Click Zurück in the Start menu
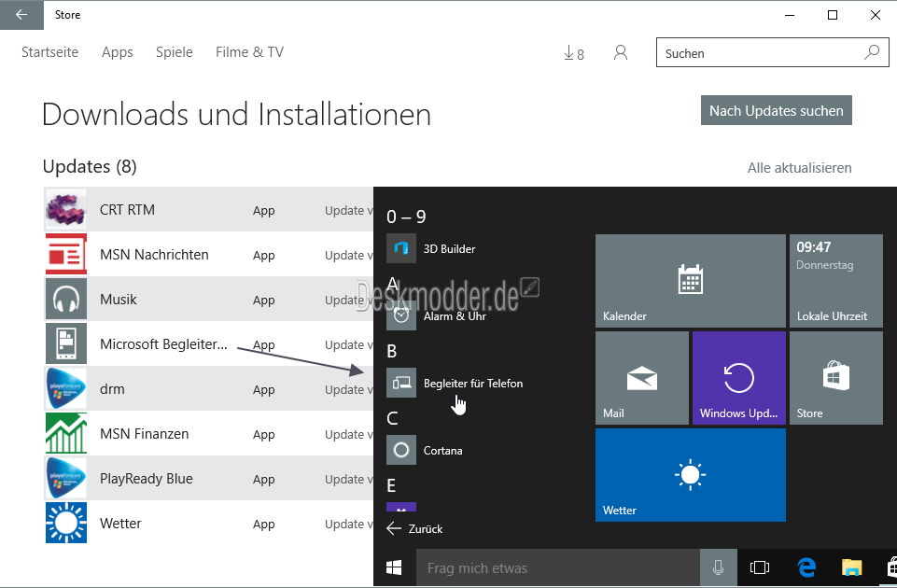The image size is (897, 588). (x=414, y=528)
